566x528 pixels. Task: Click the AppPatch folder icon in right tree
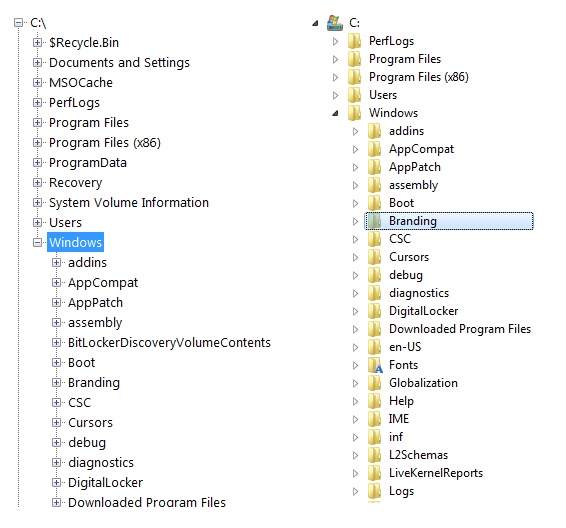coord(375,167)
